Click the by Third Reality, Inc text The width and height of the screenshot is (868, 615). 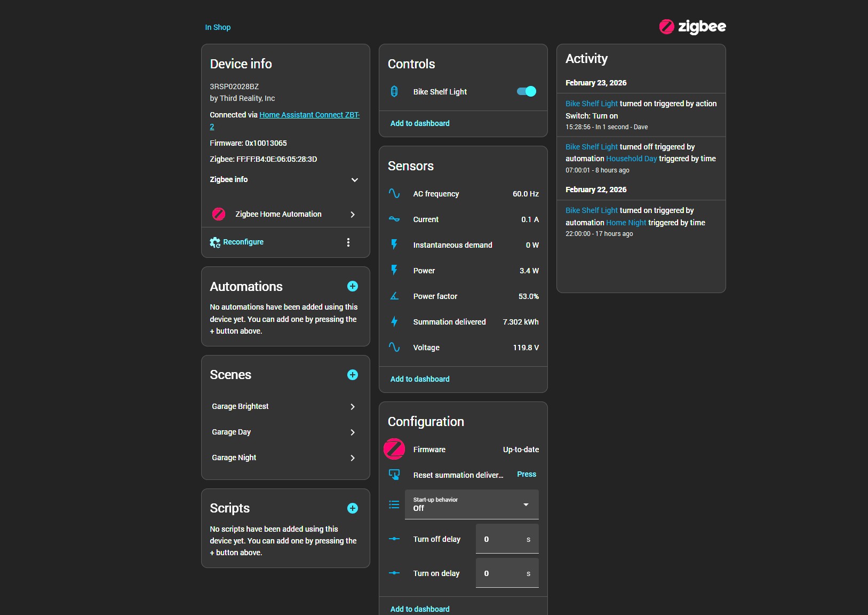(x=243, y=98)
